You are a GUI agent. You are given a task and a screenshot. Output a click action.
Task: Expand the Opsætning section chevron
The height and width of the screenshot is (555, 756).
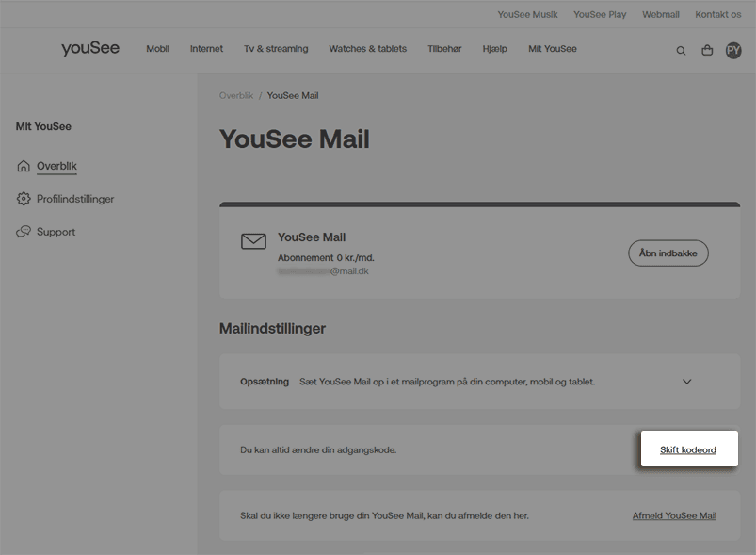coord(686,382)
